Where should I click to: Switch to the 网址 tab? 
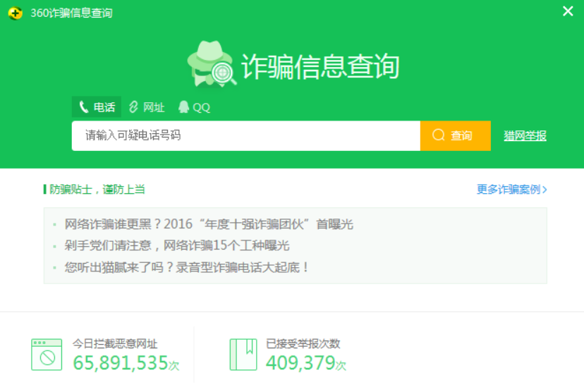coord(147,107)
